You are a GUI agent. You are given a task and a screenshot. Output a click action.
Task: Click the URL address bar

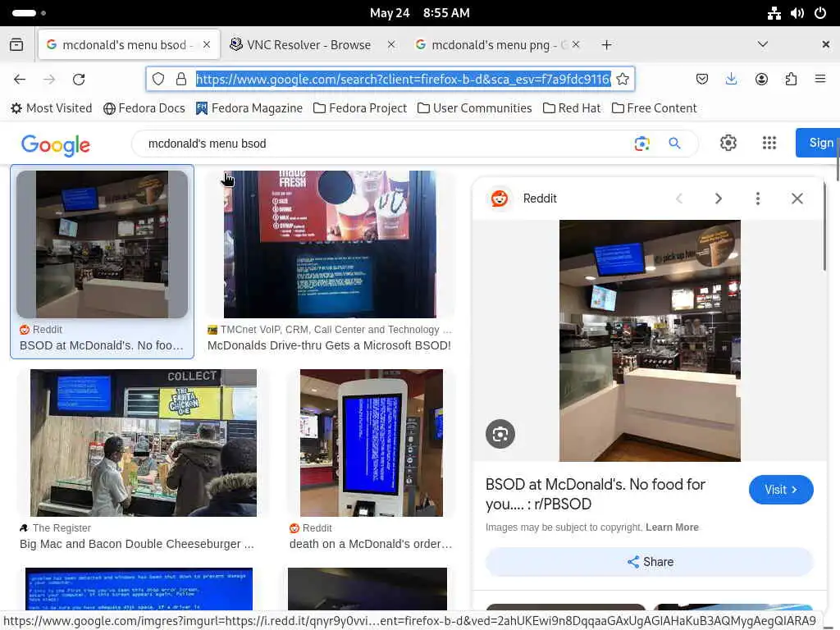pos(403,80)
